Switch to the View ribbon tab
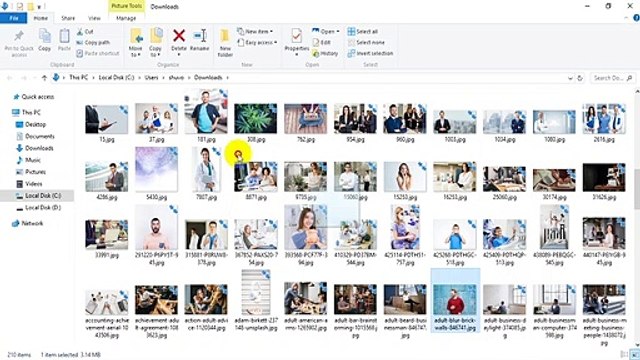Viewport: 640px width, 360px height. click(94, 18)
